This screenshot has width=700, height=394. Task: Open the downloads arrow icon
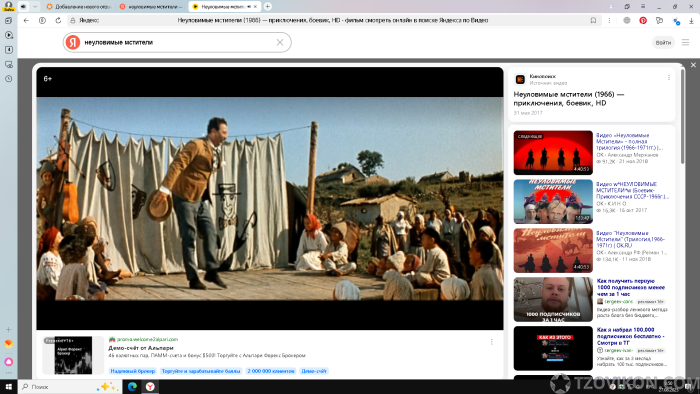click(692, 21)
